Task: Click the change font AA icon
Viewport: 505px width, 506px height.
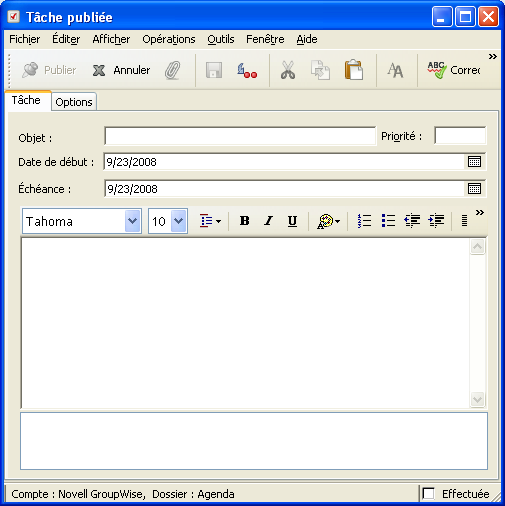Action: [x=395, y=70]
